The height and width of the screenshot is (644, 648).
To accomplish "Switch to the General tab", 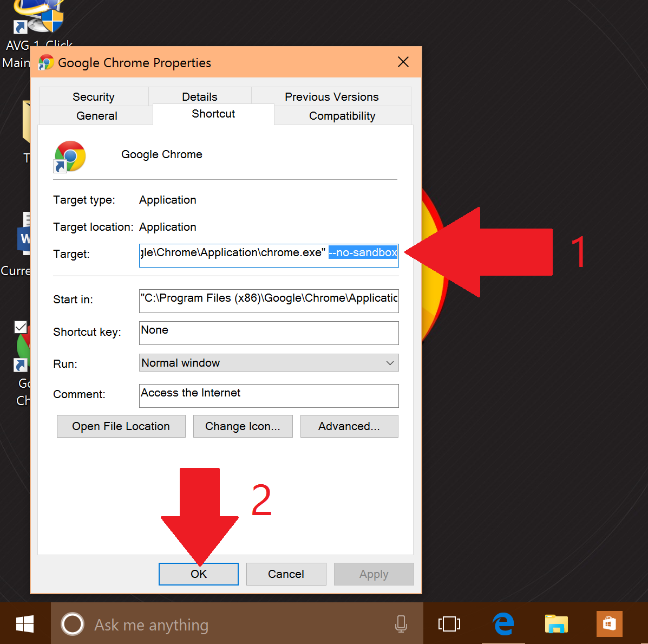I will tap(97, 116).
